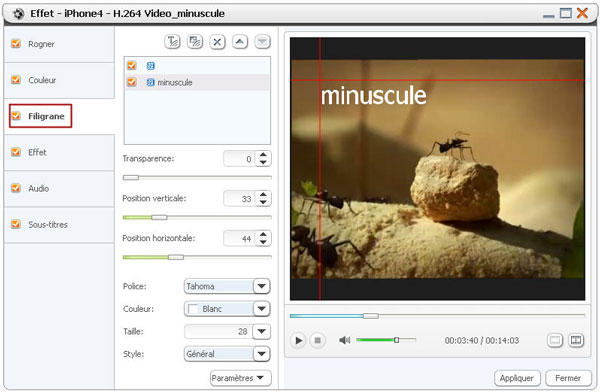Viewport: 600px width, 392px height.
Task: Increase the Position verticale value
Action: 263,194
